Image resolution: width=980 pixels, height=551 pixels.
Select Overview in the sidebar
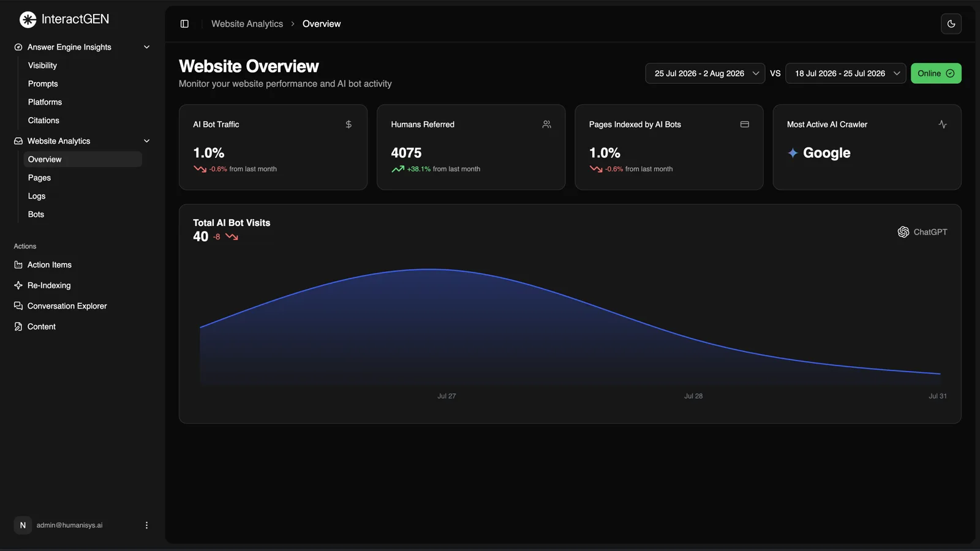point(83,159)
